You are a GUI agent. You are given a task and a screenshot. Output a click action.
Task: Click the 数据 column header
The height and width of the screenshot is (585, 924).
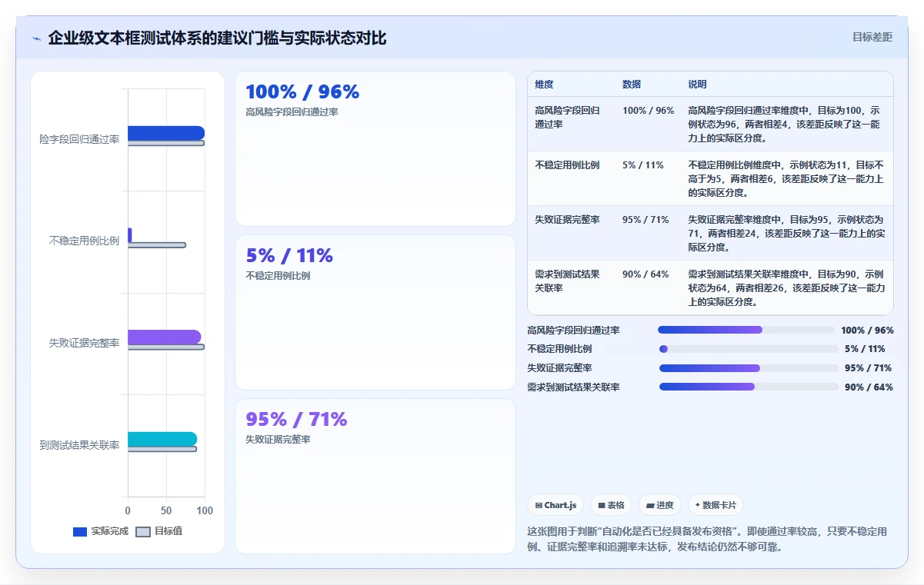(x=632, y=85)
